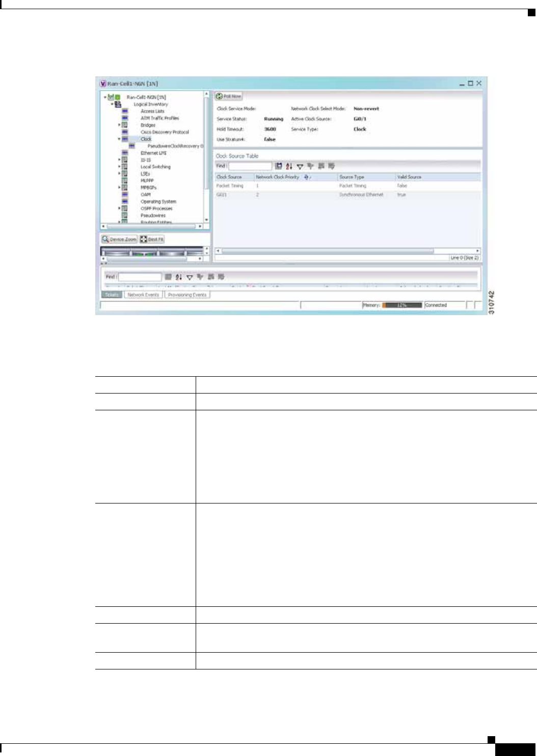The height and width of the screenshot is (756, 537).
Task: Click clear filter icon in Clock Source toolbar
Action: point(310,166)
